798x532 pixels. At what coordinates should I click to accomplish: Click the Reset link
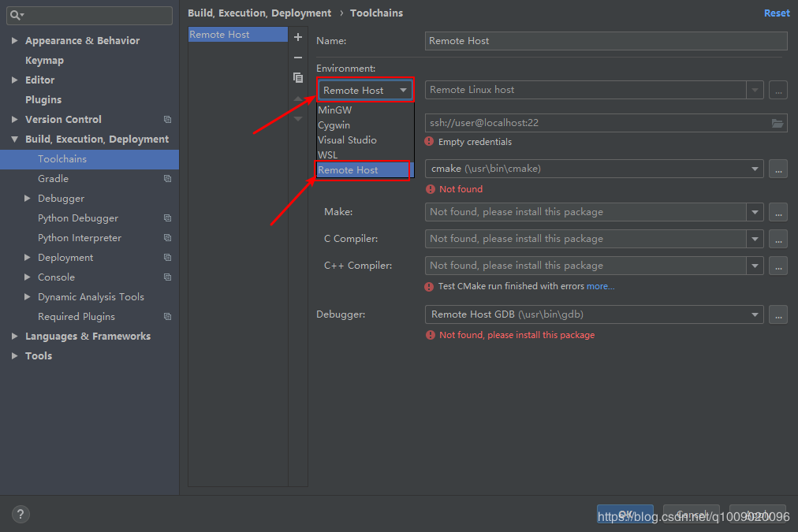point(777,13)
